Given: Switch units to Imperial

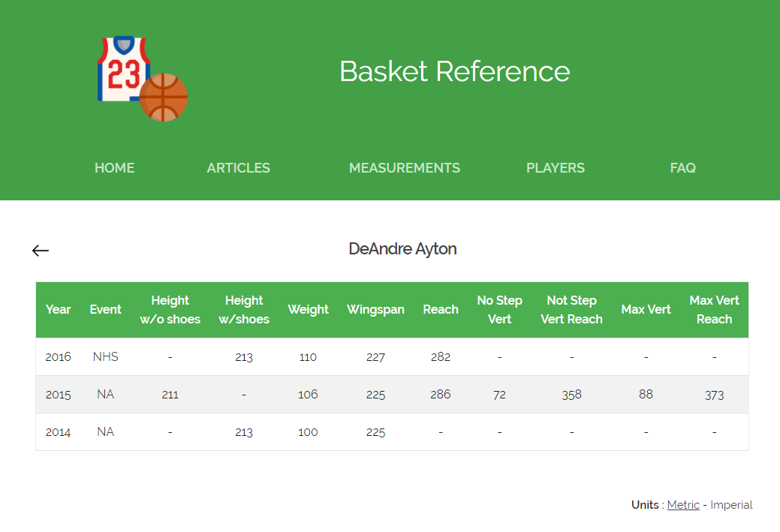Looking at the screenshot, I should 731,505.
